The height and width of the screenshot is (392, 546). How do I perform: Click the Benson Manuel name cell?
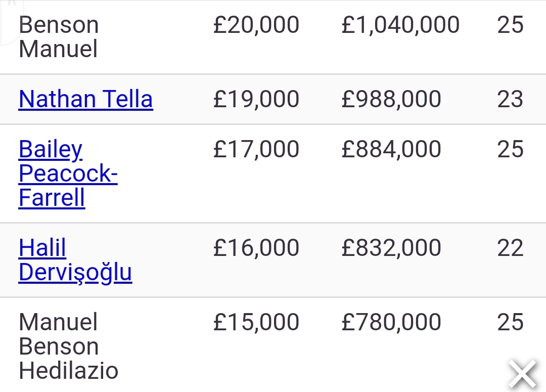click(x=59, y=37)
